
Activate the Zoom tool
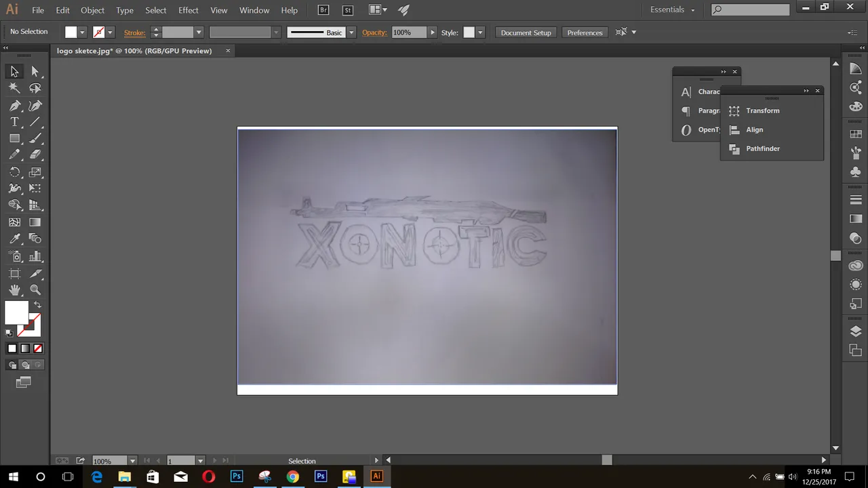coord(35,289)
